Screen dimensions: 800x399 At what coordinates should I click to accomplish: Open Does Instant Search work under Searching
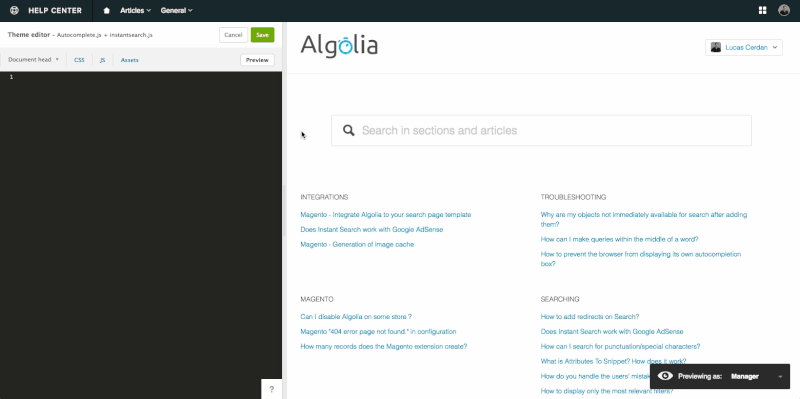point(612,332)
